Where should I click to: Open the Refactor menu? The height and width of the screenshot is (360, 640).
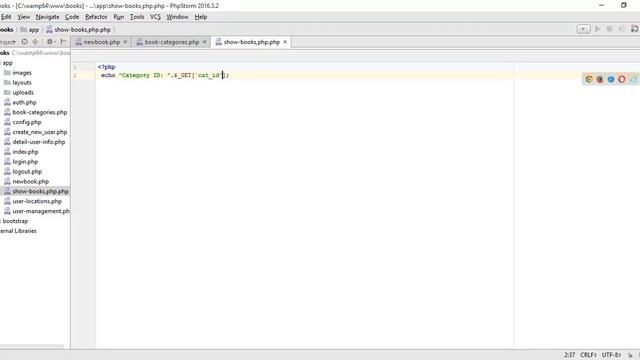click(96, 17)
